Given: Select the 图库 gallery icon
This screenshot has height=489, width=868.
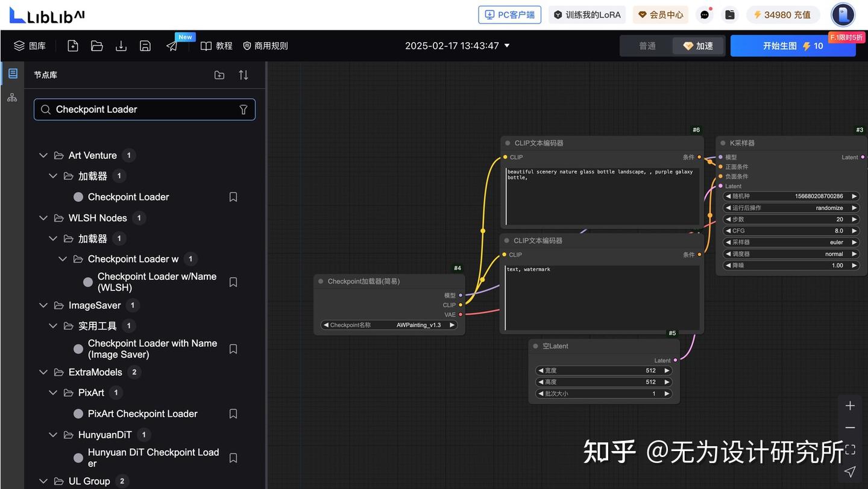Looking at the screenshot, I should coord(18,45).
